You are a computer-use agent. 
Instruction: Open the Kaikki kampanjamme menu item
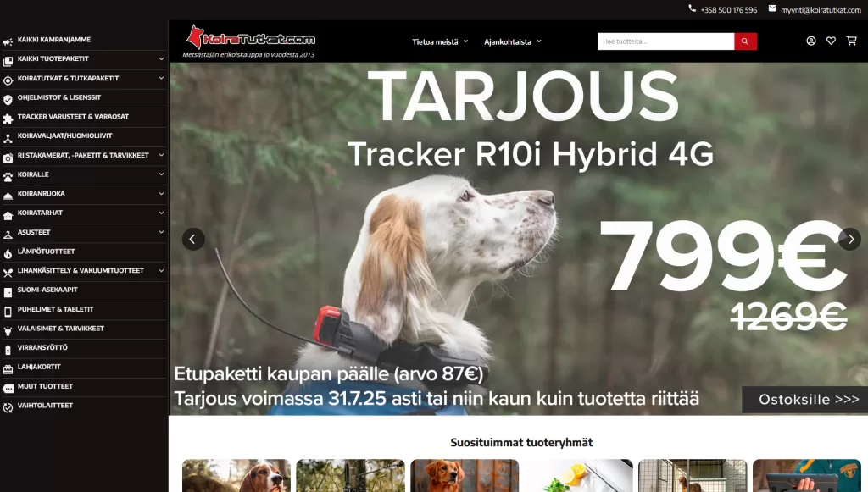54,40
